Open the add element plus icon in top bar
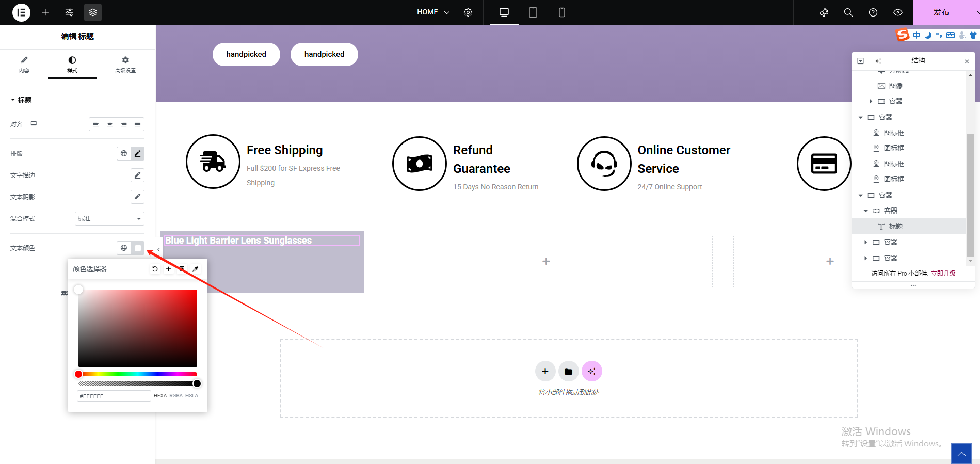Screen dimensions: 980x464 [x=45, y=12]
